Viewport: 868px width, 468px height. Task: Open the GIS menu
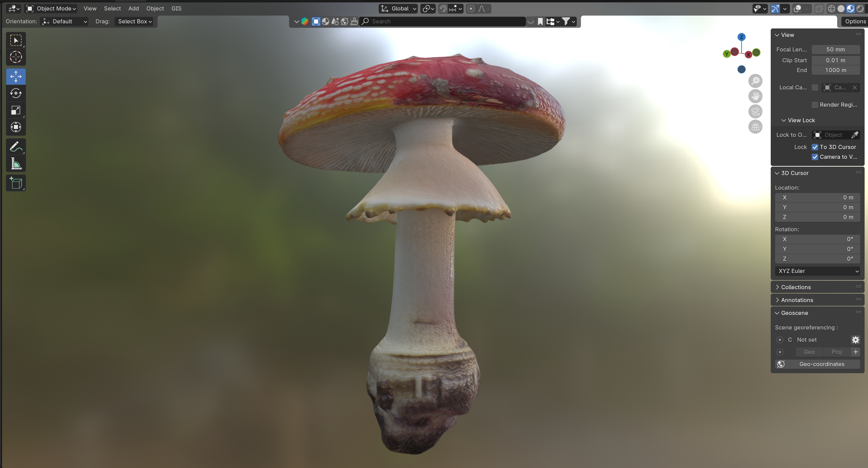[x=176, y=8]
